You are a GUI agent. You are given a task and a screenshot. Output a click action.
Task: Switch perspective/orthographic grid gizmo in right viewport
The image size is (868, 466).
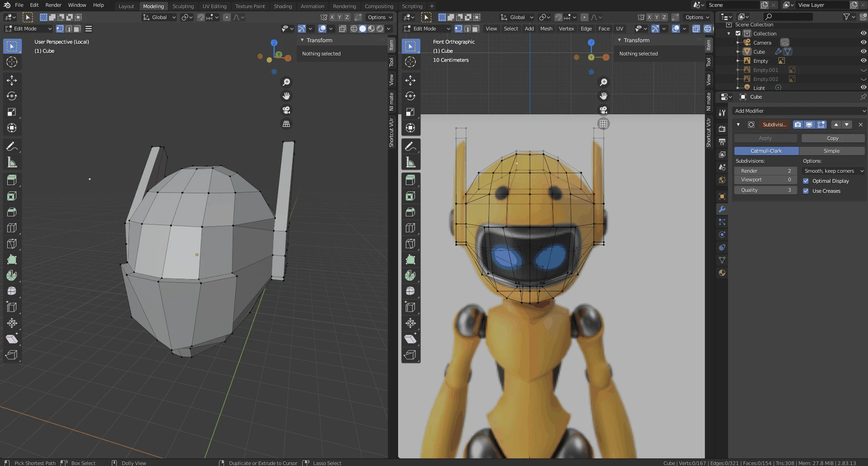click(604, 124)
